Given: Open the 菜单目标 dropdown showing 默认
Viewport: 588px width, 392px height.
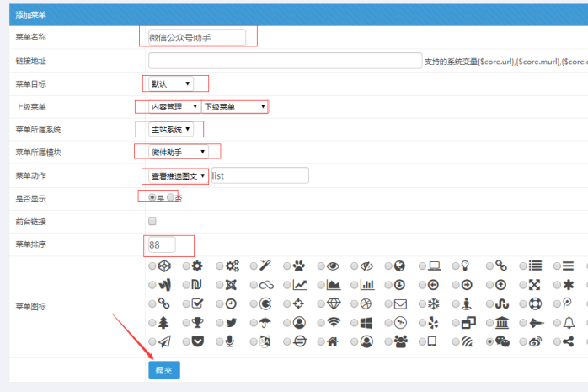Looking at the screenshot, I should tap(171, 83).
